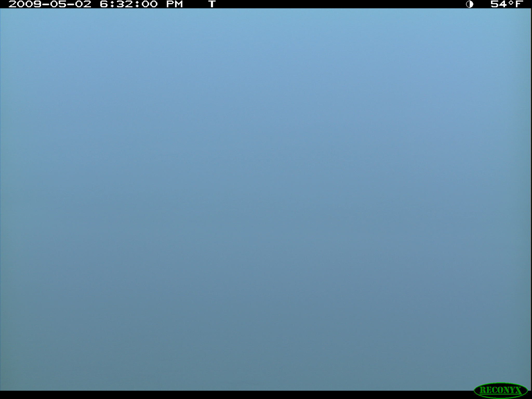Click the T trigger indicator letter
The image size is (532, 399).
212,4
